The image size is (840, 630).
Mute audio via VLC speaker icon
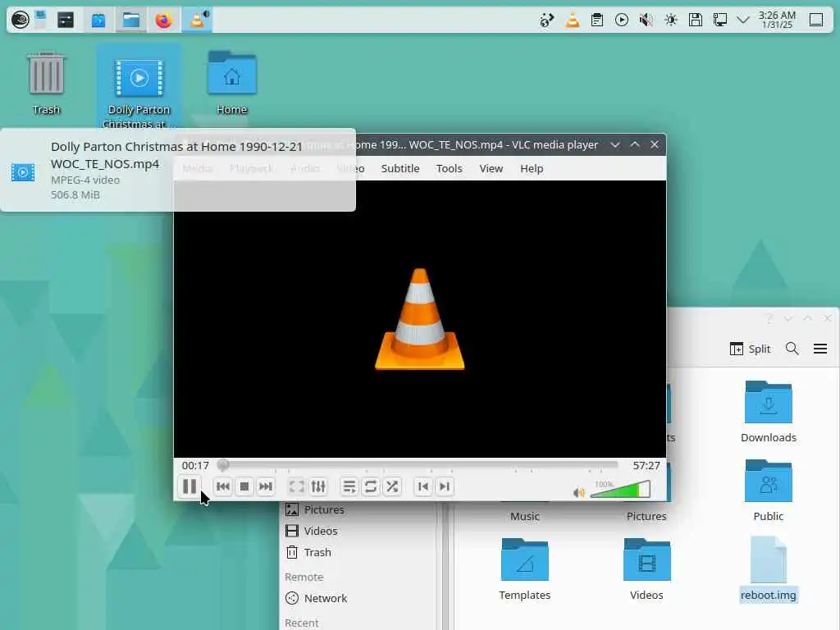tap(578, 492)
